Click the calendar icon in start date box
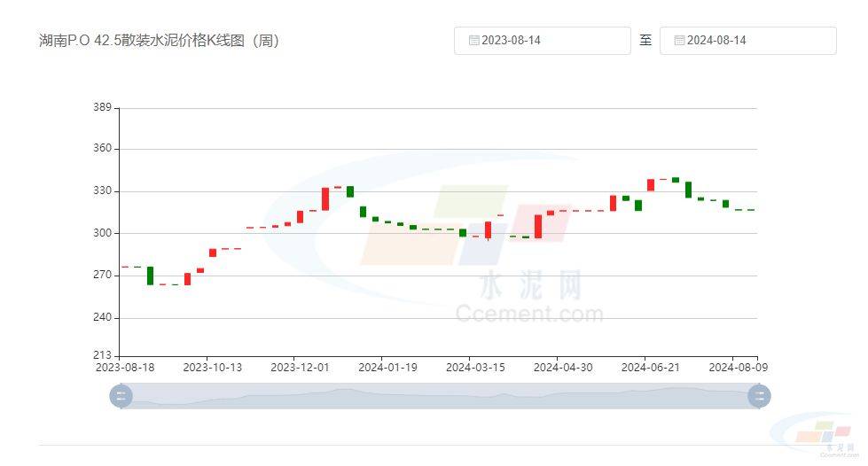868x466 pixels. coord(473,41)
